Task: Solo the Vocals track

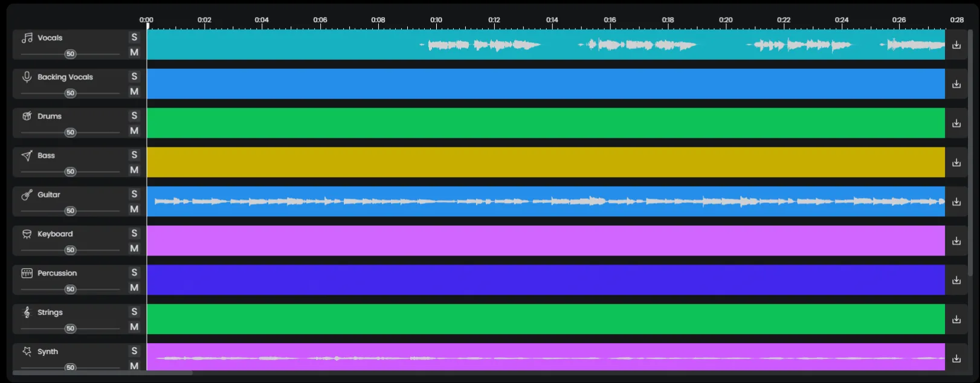Action: click(x=134, y=37)
